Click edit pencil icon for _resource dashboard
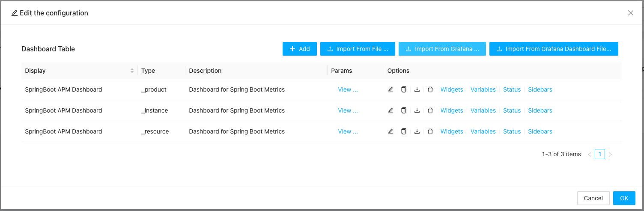The height and width of the screenshot is (211, 644). (391, 131)
